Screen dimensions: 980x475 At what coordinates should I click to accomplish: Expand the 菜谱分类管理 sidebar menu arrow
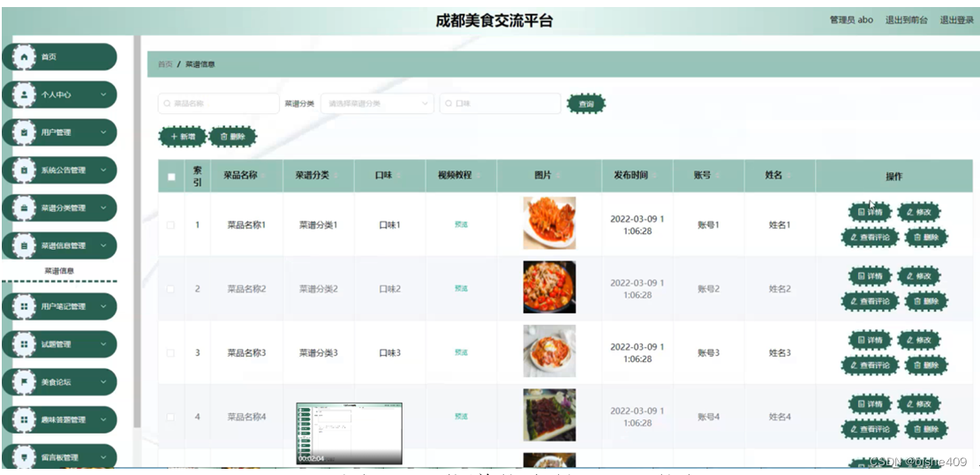click(104, 208)
